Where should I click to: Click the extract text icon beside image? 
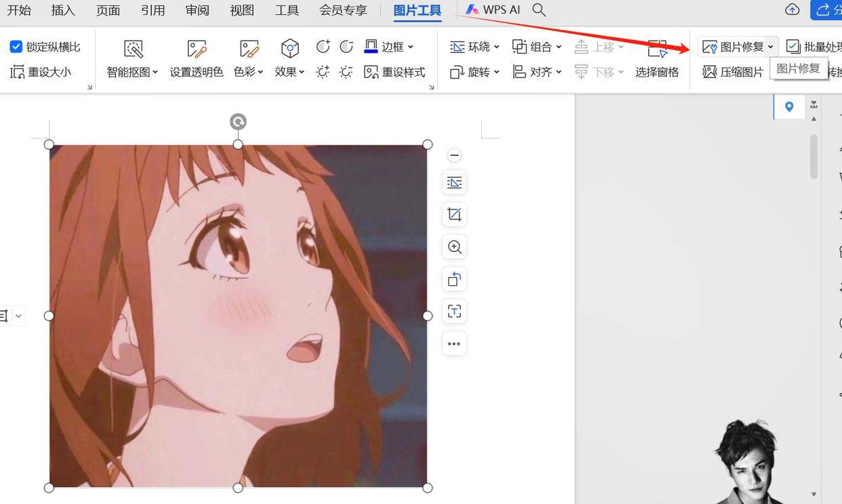pyautogui.click(x=454, y=312)
